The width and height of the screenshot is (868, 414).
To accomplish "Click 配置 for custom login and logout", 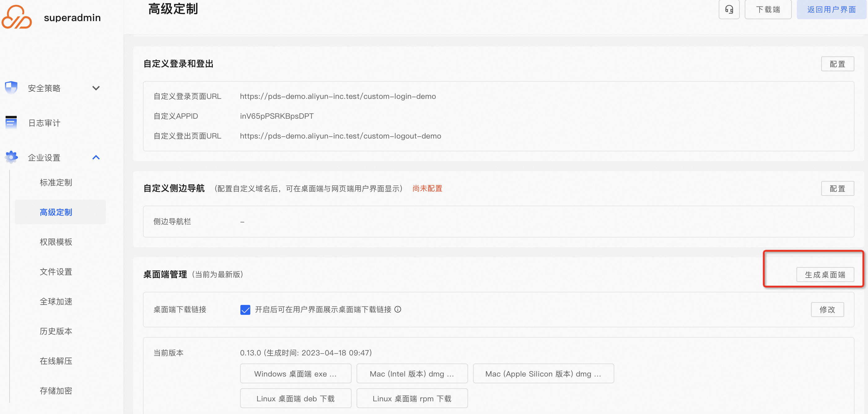I will [x=837, y=64].
